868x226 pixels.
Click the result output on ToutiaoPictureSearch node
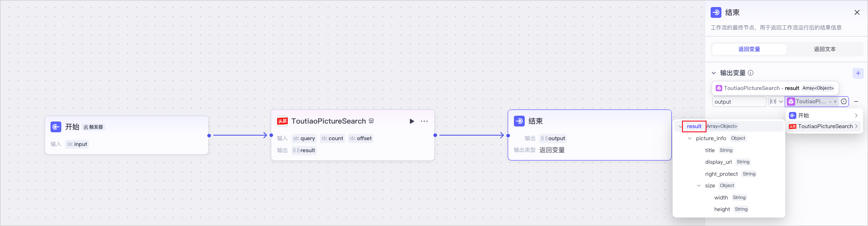pyautogui.click(x=304, y=151)
